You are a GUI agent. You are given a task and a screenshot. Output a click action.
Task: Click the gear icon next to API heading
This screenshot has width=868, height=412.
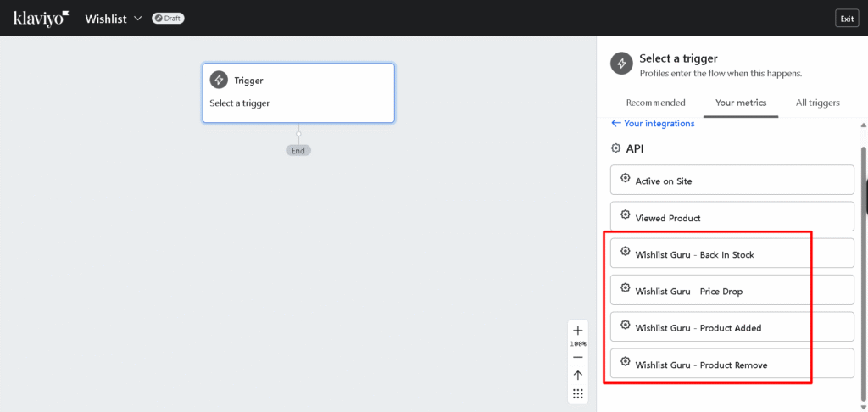[615, 148]
